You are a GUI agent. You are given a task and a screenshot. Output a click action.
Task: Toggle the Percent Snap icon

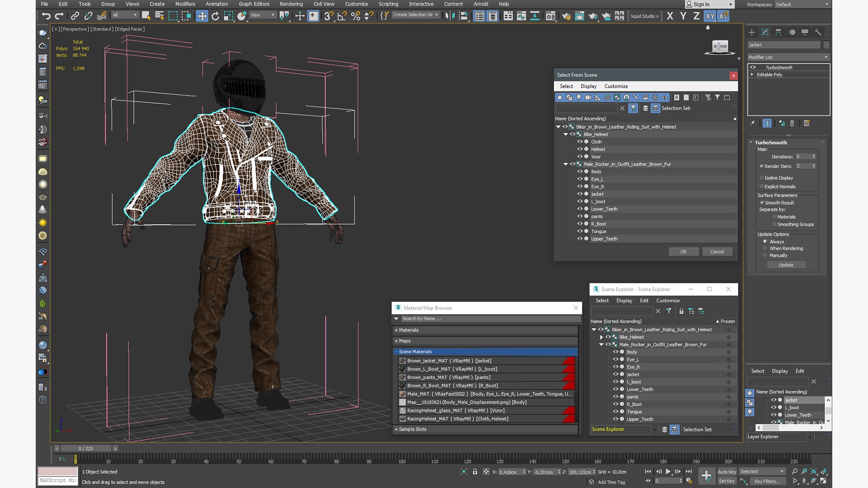356,16
